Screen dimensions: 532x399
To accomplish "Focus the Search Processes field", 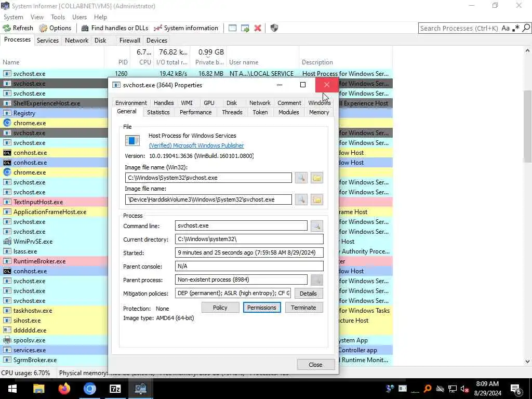I will coord(459,28).
